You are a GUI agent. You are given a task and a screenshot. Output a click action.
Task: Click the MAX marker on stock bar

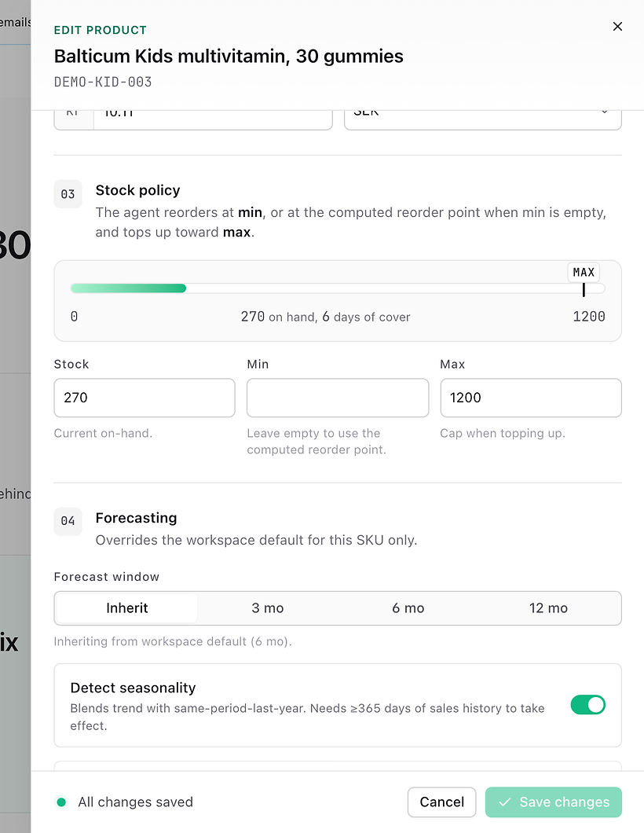coord(584,273)
